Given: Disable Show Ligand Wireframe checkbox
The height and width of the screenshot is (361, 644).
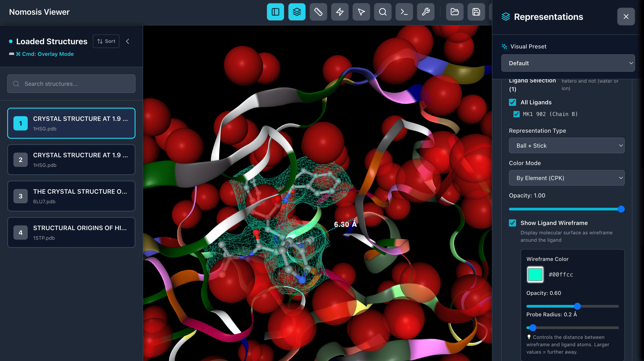Looking at the screenshot, I should click(x=513, y=223).
